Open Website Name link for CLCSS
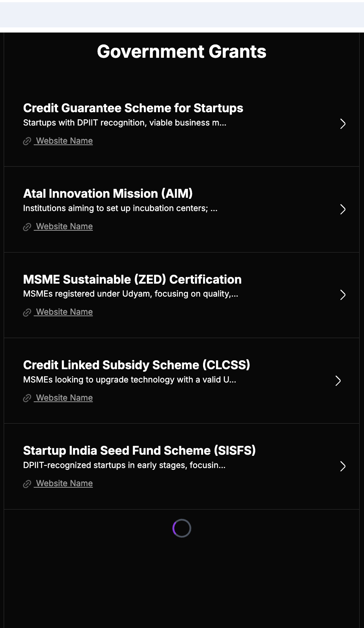Image resolution: width=364 pixels, height=628 pixels. pyautogui.click(x=64, y=398)
